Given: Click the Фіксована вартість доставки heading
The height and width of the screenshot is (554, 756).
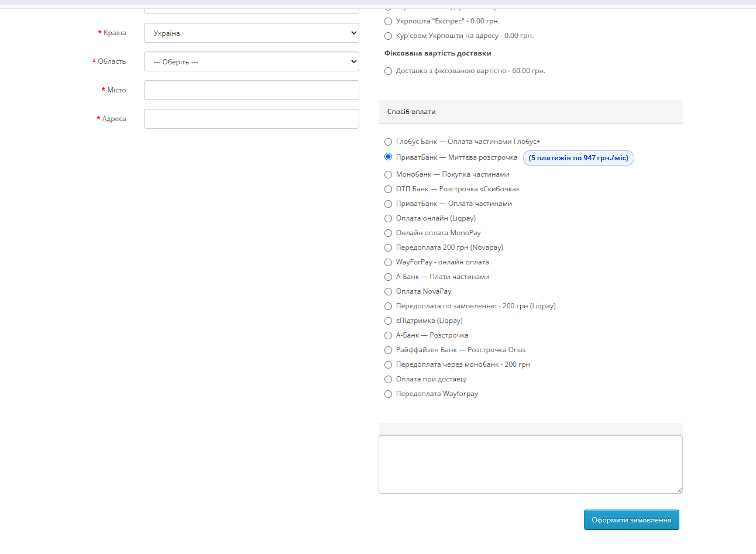Looking at the screenshot, I should click(438, 53).
